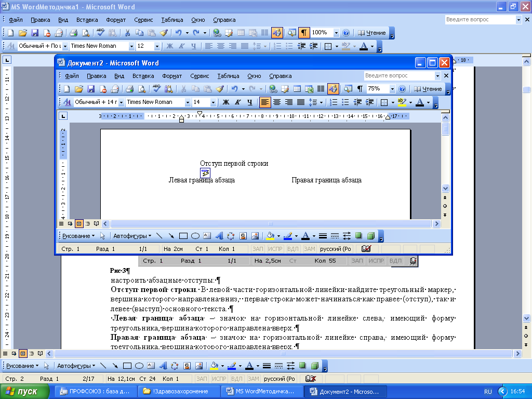
Task: Click Help question icon in Документ2 toolbar
Action: (x=402, y=89)
